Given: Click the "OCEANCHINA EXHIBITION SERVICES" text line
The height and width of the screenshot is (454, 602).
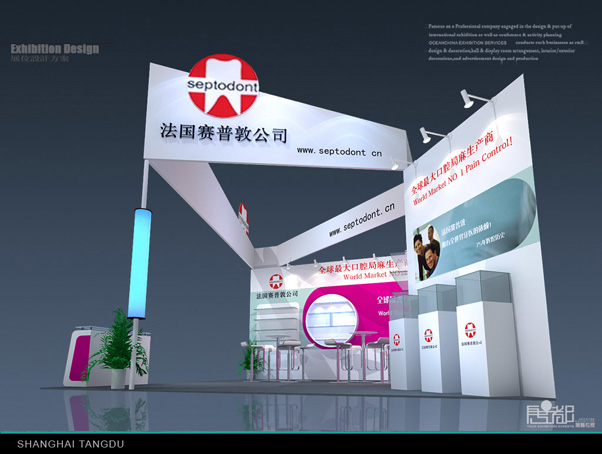Looking at the screenshot, I should click(x=467, y=43).
